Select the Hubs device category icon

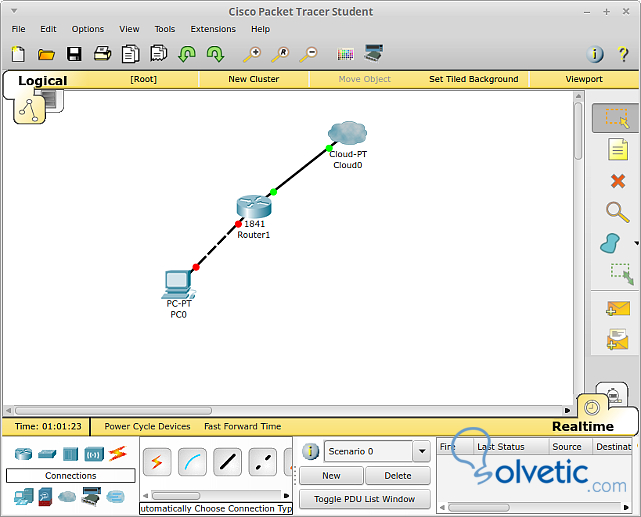(70, 454)
